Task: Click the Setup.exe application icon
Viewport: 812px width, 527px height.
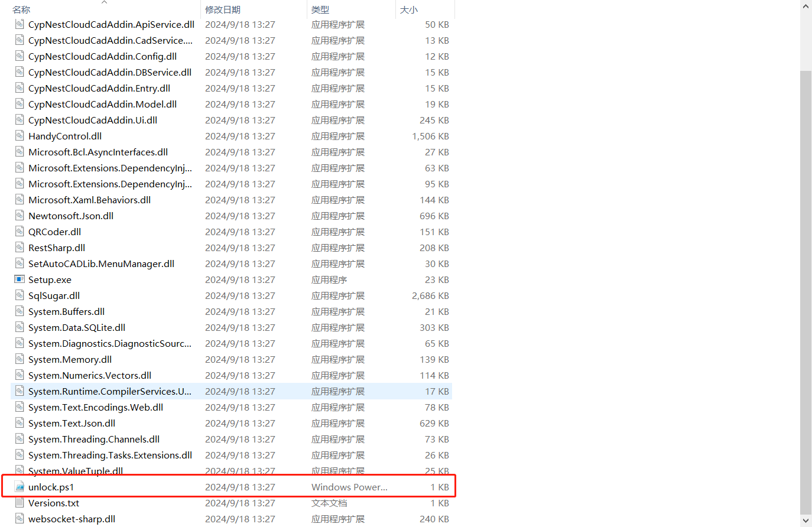Action: 20,279
